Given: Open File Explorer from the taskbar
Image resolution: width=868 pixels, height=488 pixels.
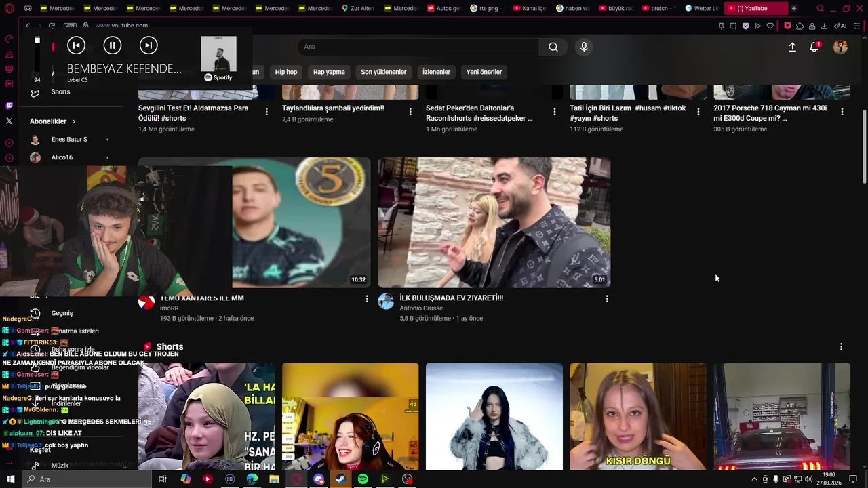Looking at the screenshot, I should point(274,479).
